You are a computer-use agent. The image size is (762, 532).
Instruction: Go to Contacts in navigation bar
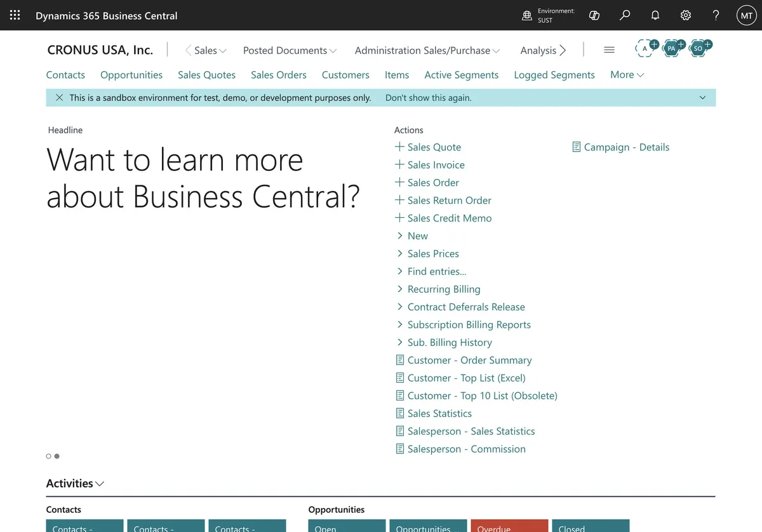[x=65, y=75]
